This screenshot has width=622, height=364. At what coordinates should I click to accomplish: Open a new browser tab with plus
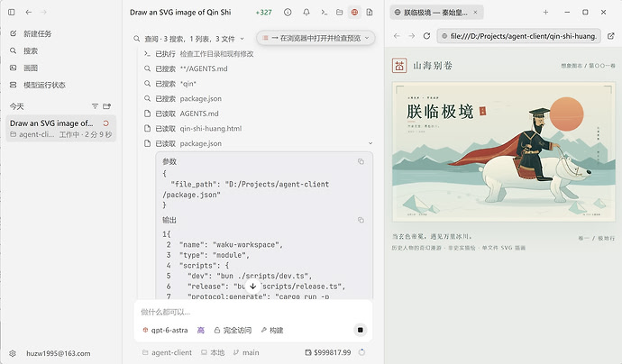(x=546, y=13)
